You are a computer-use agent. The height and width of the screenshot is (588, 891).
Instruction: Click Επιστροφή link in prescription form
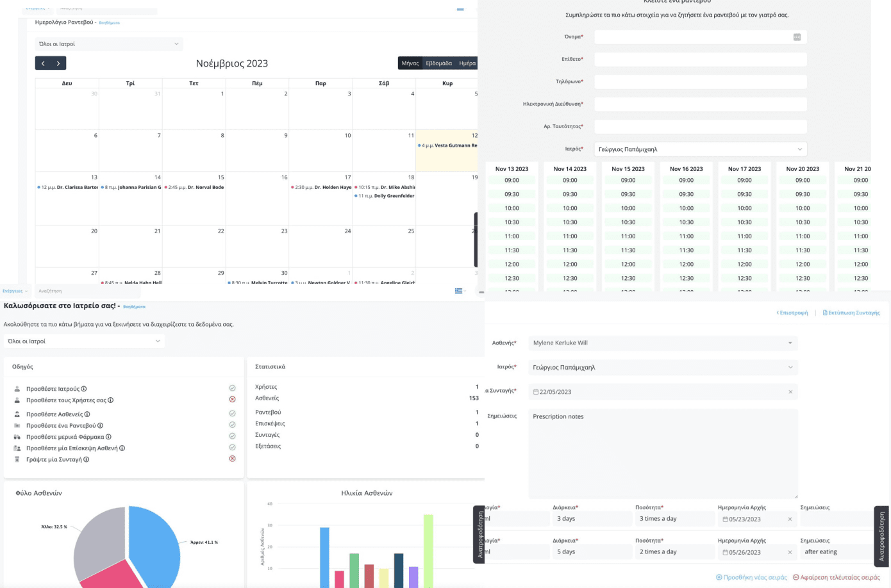coord(792,313)
